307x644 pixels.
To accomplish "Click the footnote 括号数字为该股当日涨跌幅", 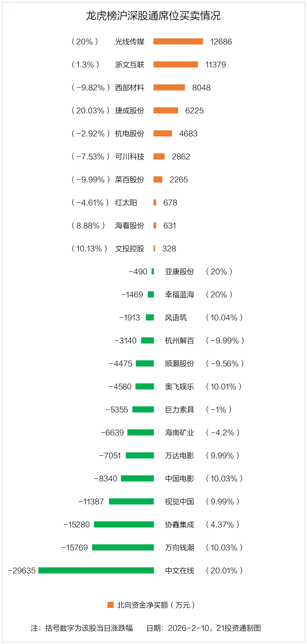I will (x=89, y=628).
